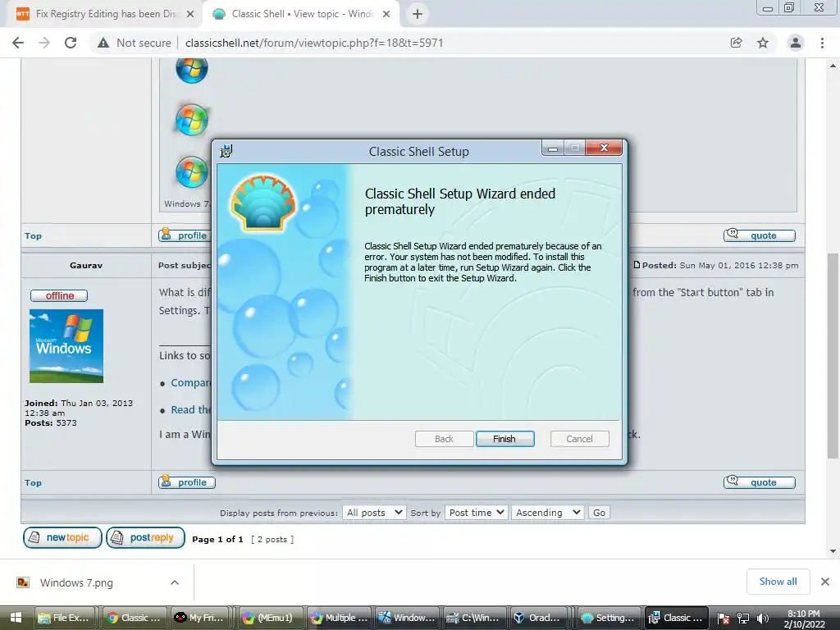Screen dimensions: 840x630
Task: Click the offline status badge
Action: click(x=59, y=295)
